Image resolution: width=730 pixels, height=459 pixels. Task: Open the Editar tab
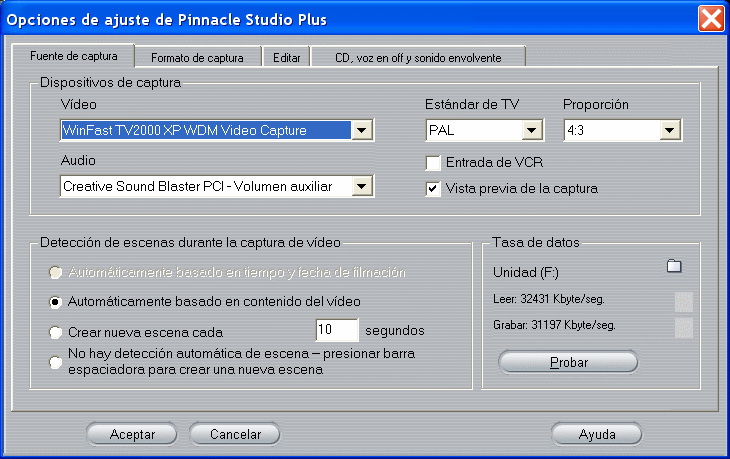pyautogui.click(x=286, y=57)
